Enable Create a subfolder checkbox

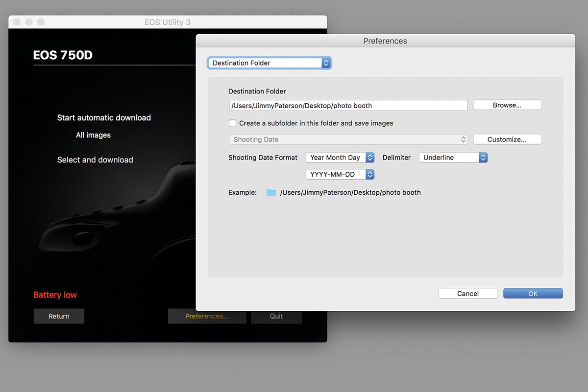(233, 123)
